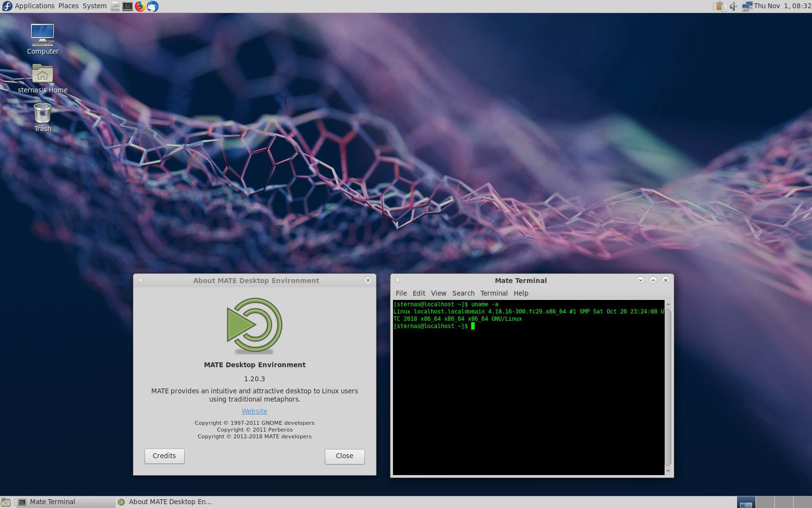Open the Search menu in Mate Terminal
Screen dimensions: 812x508
click(x=464, y=293)
